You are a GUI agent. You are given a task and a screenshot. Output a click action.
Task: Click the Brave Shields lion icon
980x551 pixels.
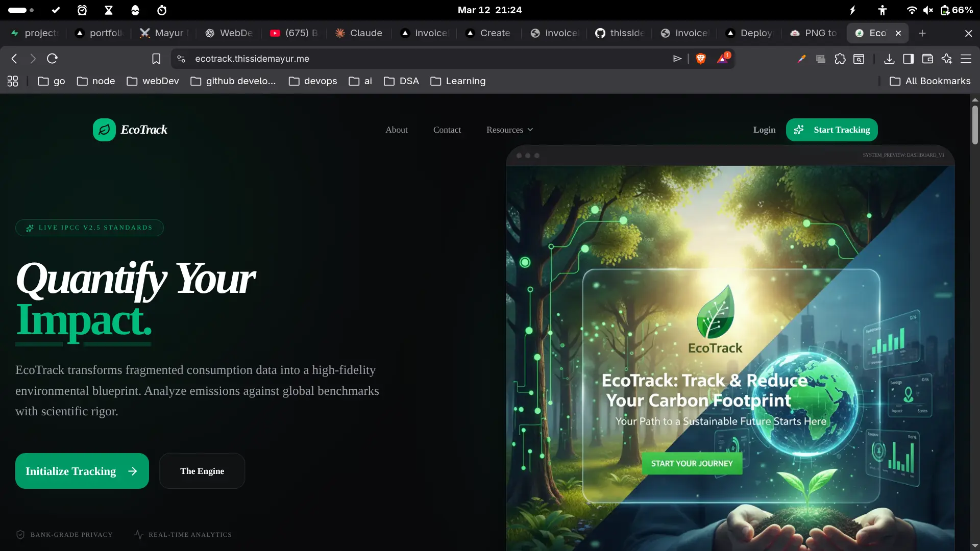701,59
